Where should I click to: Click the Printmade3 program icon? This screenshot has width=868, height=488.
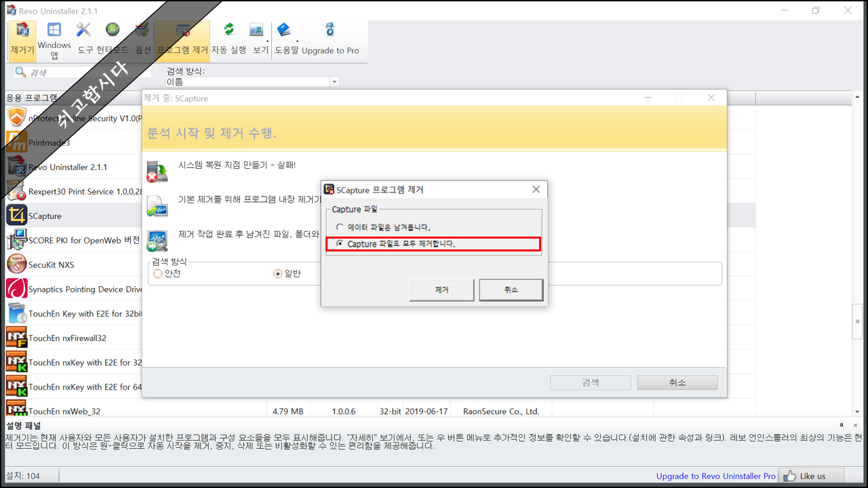tap(17, 142)
